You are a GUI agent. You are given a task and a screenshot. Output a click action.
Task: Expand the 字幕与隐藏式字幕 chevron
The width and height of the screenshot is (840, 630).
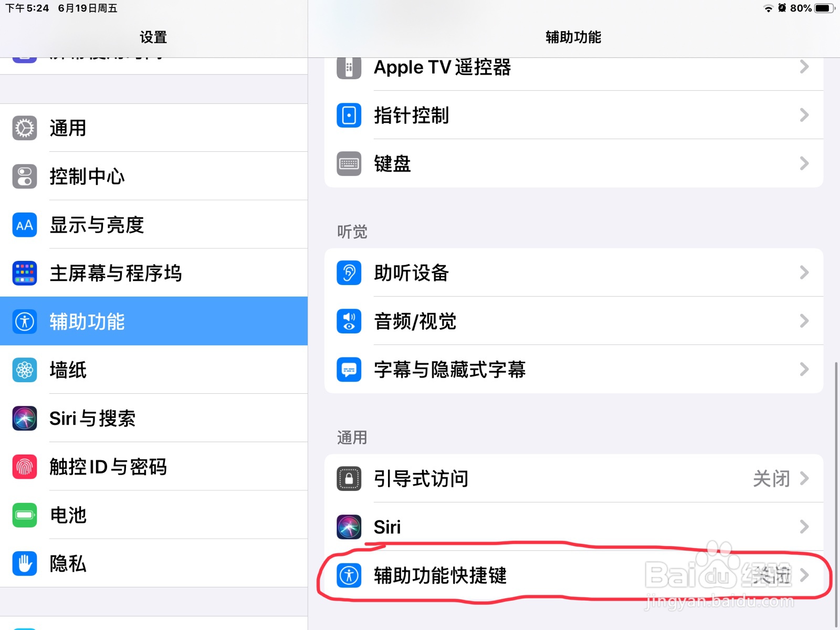coord(804,370)
